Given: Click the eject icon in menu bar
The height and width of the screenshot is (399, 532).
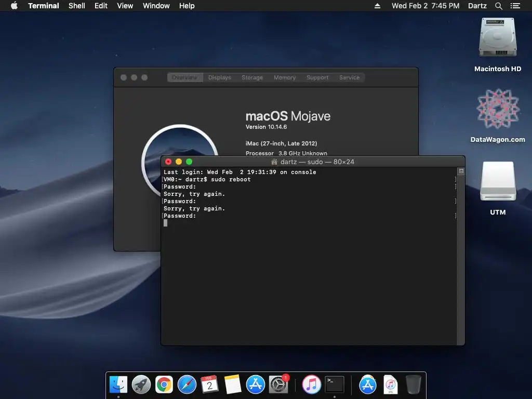Looking at the screenshot, I should click(377, 6).
